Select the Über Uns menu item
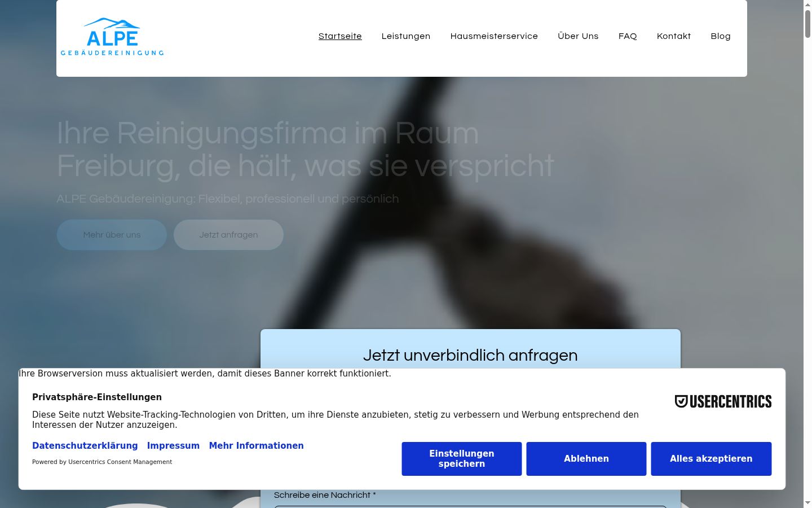The image size is (812, 508). coord(578,36)
